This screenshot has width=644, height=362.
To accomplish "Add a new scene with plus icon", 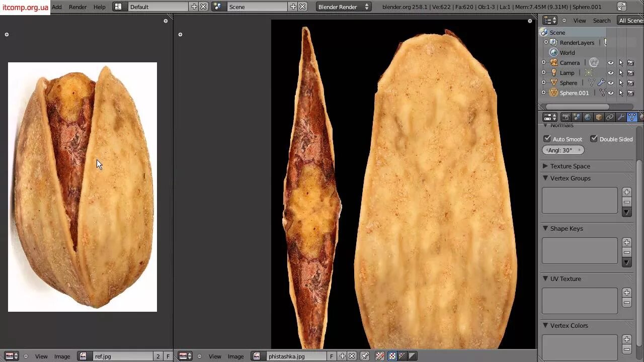I will [x=293, y=7].
